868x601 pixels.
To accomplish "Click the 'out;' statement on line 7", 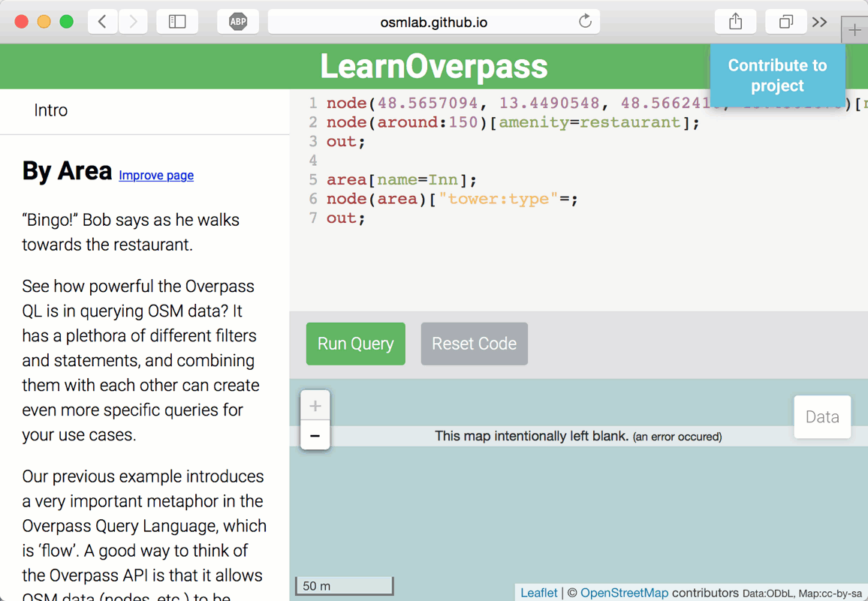I will click(346, 218).
